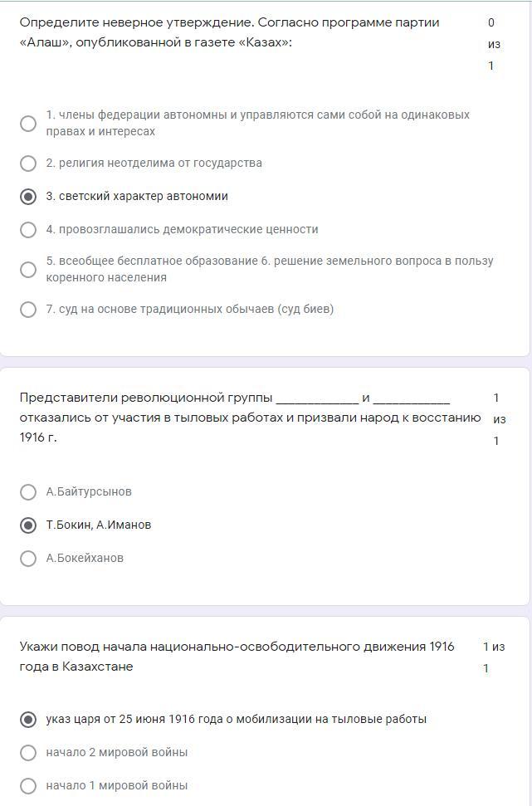Click the score beside 'Укажи повод начала' question

coord(493,657)
